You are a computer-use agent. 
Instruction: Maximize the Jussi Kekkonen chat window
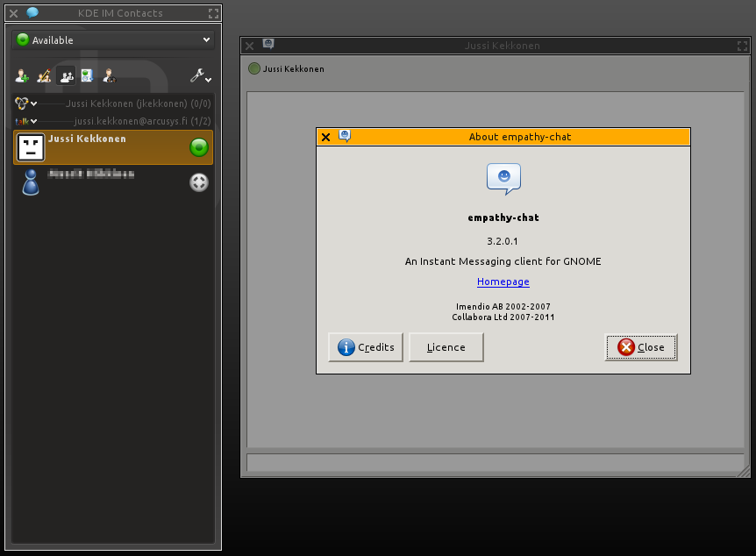(x=742, y=46)
